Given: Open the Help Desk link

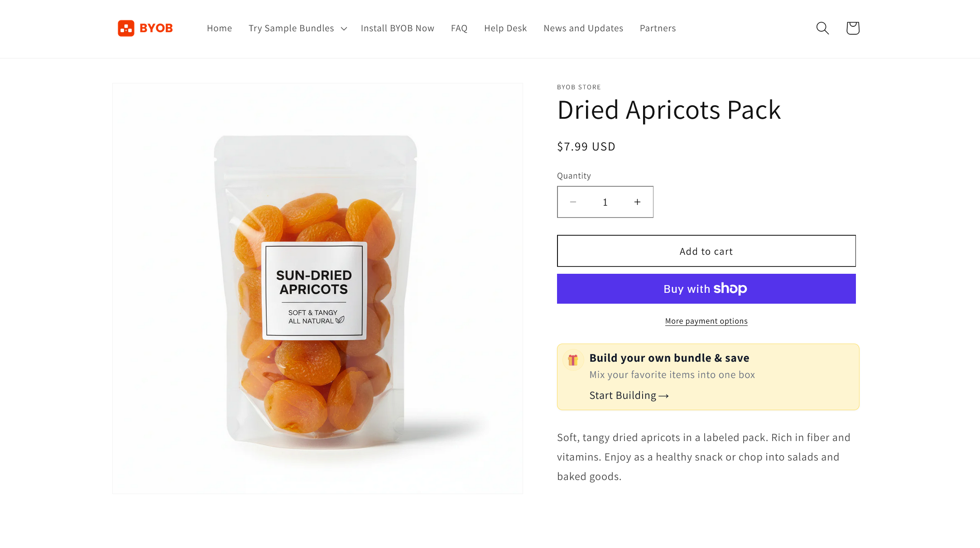Looking at the screenshot, I should [505, 28].
